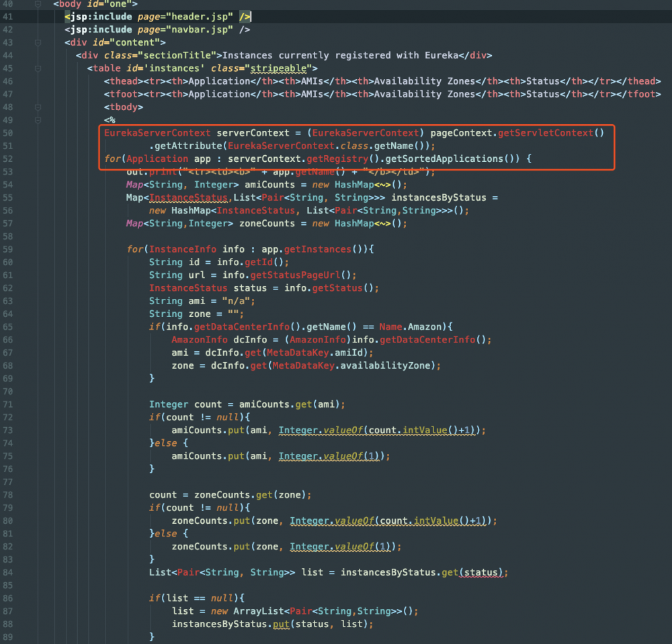Click the underlined "stripeable" class value
Image resolution: width=672 pixels, height=644 pixels.
click(279, 68)
